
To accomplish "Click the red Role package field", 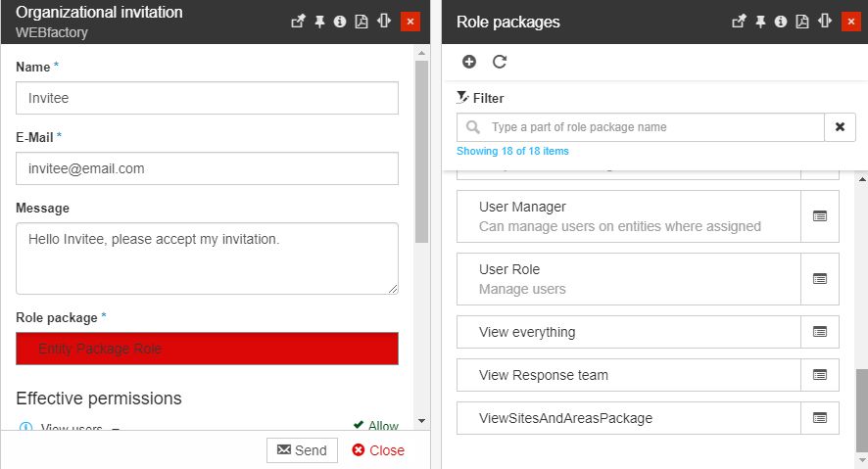I will point(207,349).
